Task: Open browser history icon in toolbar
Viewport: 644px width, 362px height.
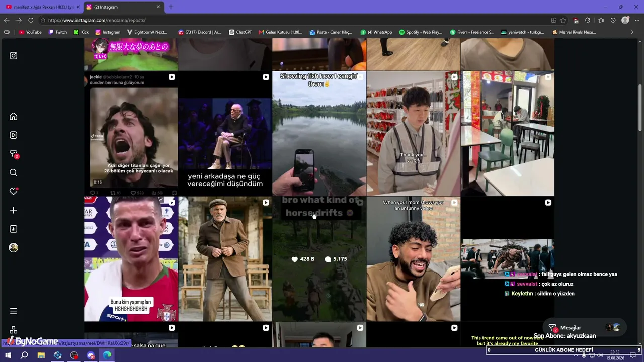Action: [x=613, y=20]
